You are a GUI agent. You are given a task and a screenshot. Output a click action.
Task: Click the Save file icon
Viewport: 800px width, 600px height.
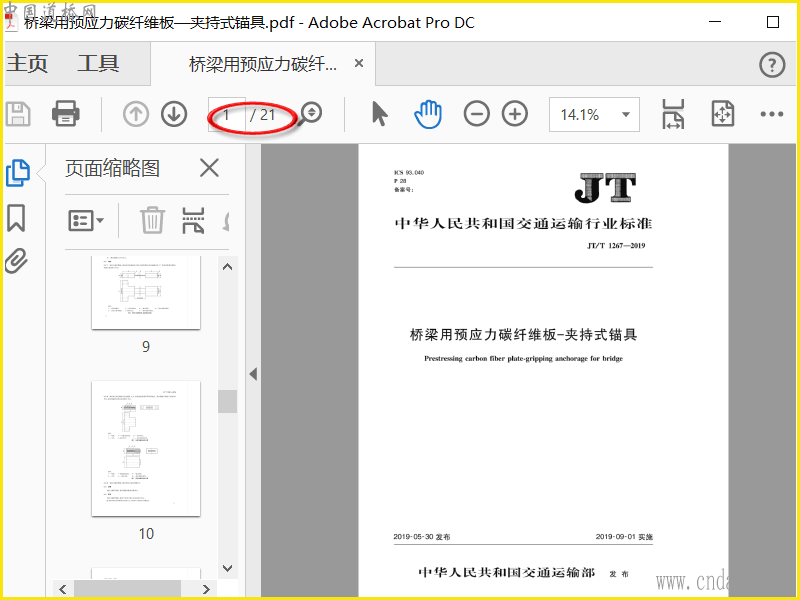tap(18, 114)
